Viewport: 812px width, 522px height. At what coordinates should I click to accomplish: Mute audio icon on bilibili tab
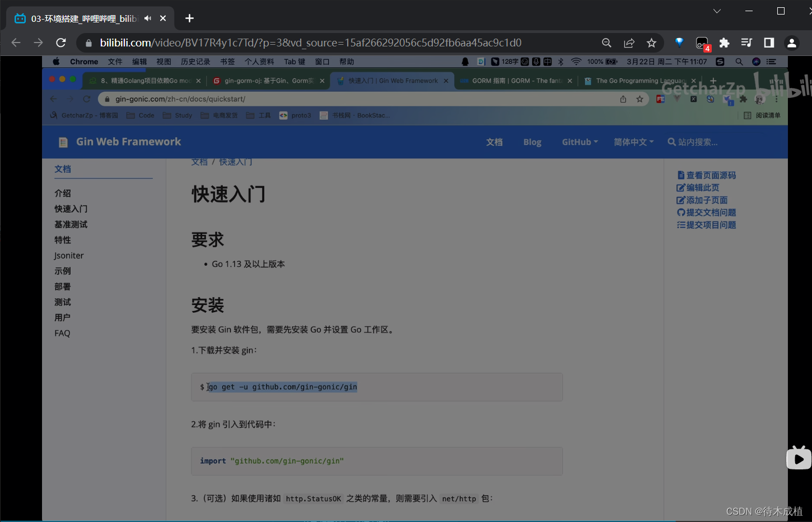pyautogui.click(x=148, y=18)
